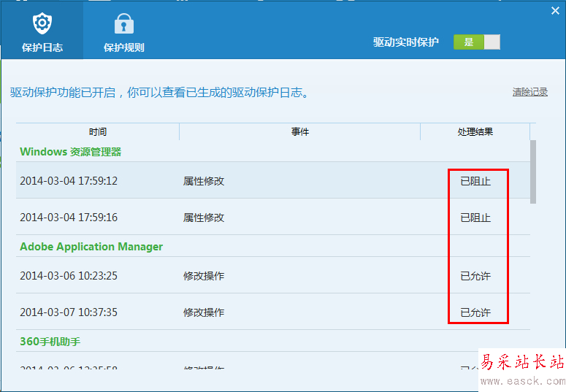Click 已阻止 result for the 17:59:12 row
566x392 pixels.
475,181
